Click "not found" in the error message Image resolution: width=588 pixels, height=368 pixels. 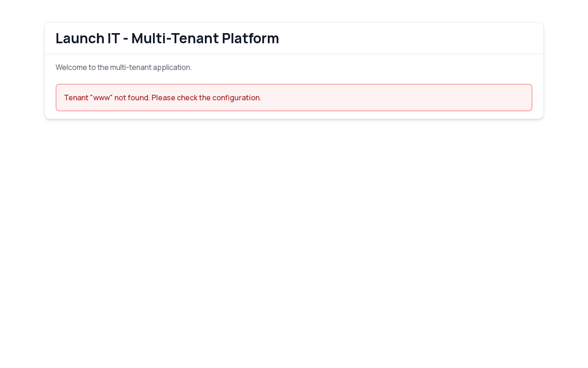pos(132,98)
